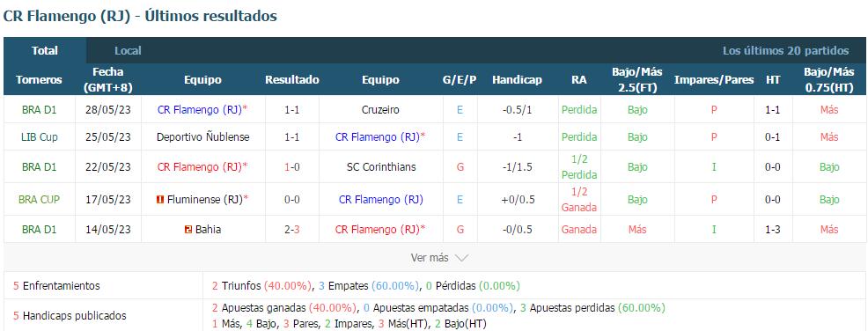Switch to the Local tab
Screen dimensions: 868x331
tap(128, 50)
